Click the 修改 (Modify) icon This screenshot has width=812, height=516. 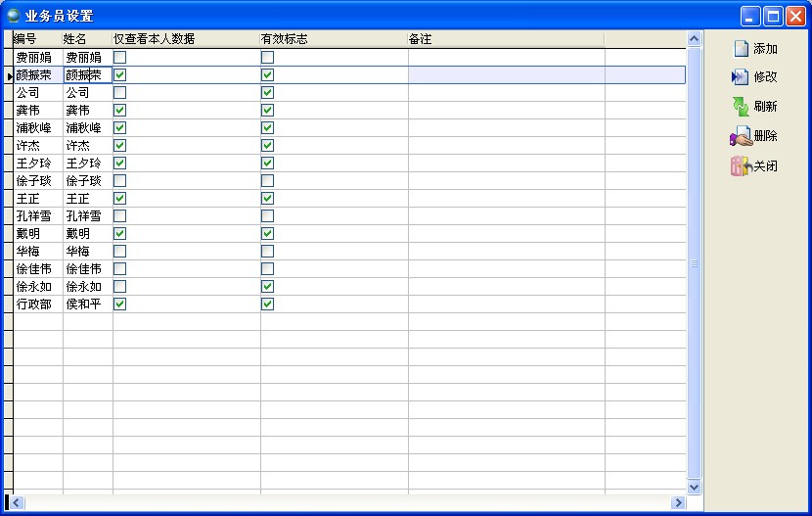(x=741, y=76)
